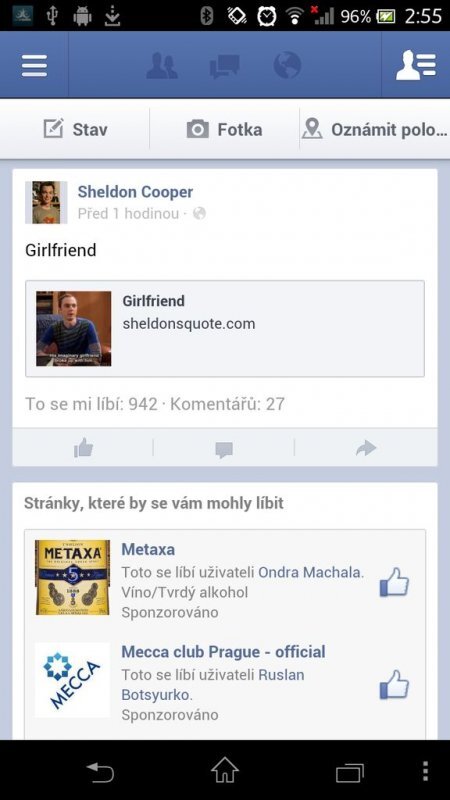This screenshot has height=800, width=450.
Task: Open Sheldon Cooper's profile name
Action: [135, 192]
